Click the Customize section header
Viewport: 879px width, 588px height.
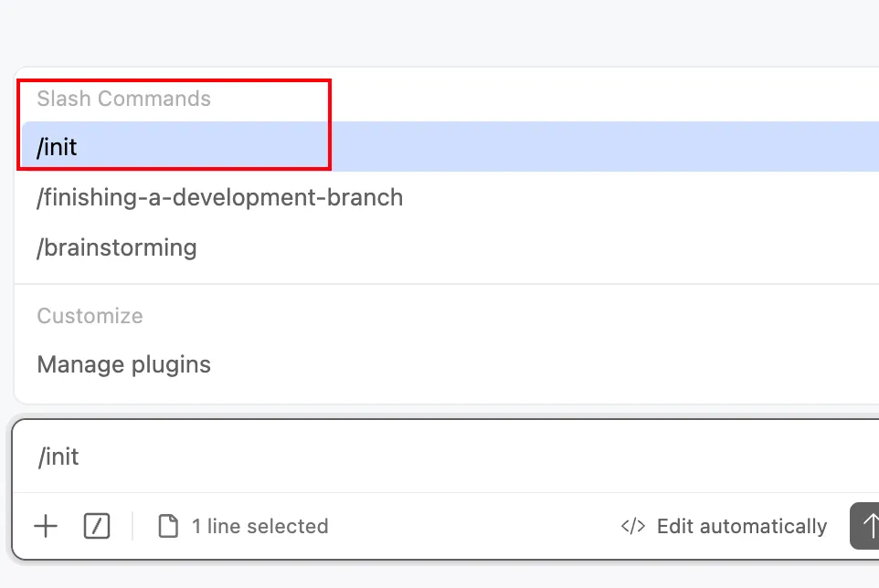[x=90, y=316]
